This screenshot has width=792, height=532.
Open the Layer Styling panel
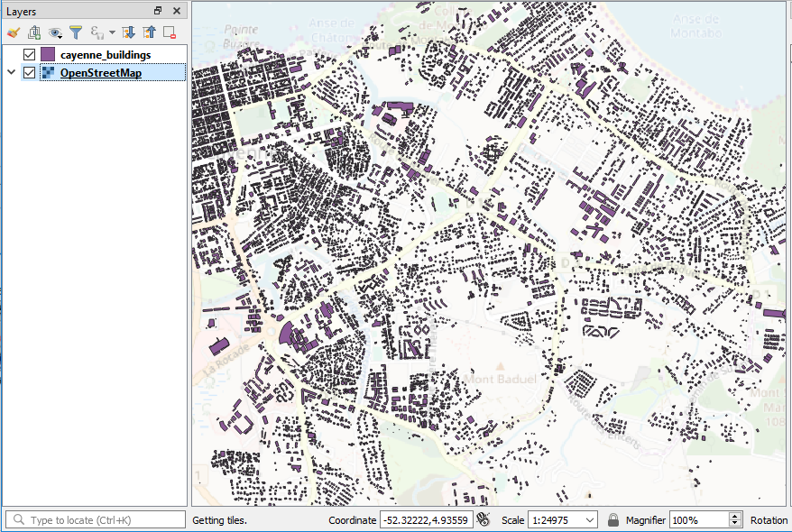click(13, 32)
